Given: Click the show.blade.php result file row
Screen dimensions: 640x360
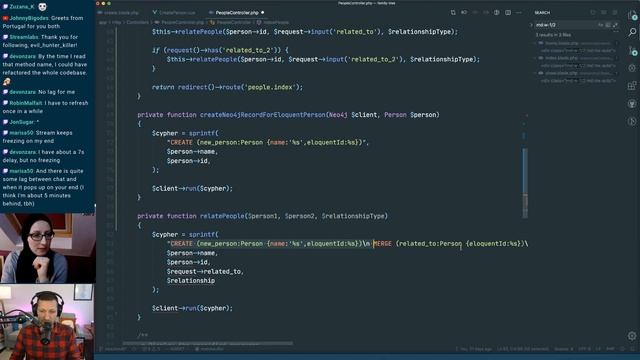Looking at the screenshot, I should tap(576, 73).
